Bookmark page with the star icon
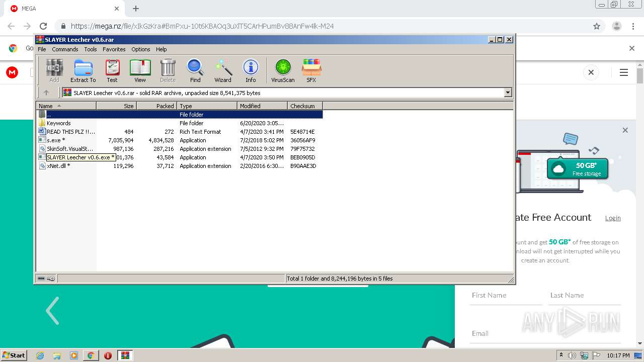The width and height of the screenshot is (644, 362). click(x=597, y=26)
